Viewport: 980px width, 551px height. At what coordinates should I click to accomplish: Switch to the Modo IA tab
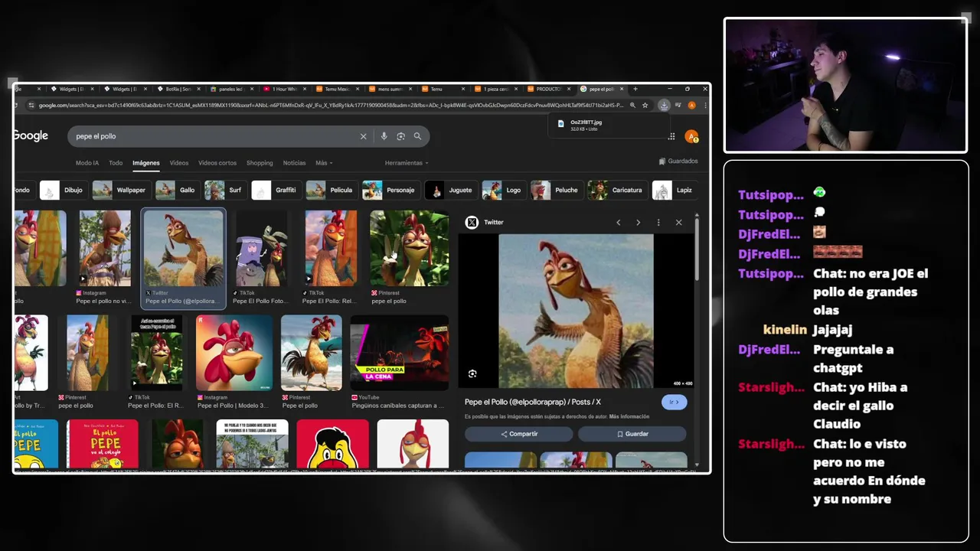[x=87, y=163]
